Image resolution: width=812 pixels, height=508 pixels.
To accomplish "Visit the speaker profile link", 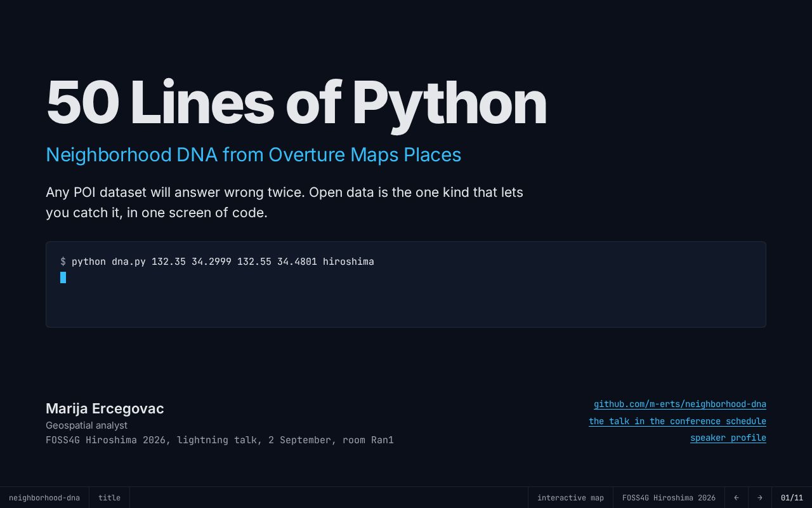I will click(x=728, y=438).
